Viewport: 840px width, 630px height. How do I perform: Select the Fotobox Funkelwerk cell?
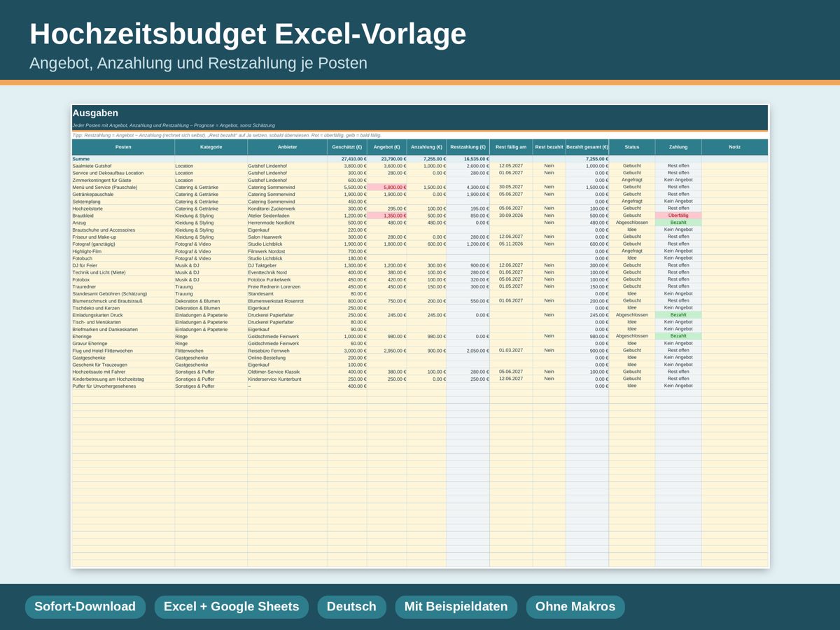coord(287,279)
